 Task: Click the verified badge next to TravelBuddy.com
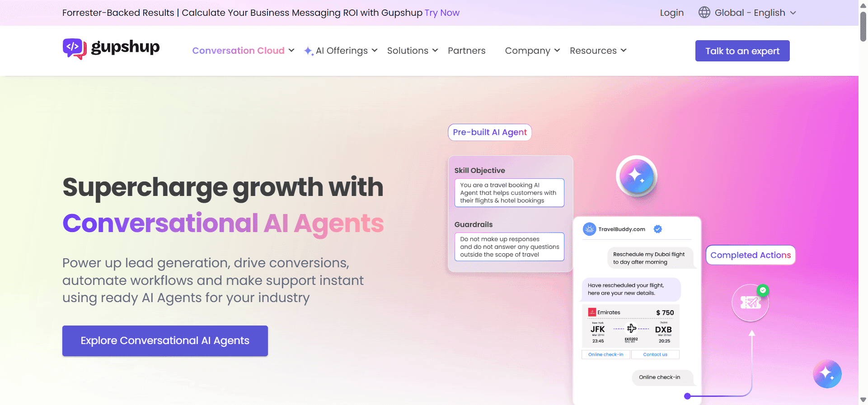pyautogui.click(x=657, y=229)
